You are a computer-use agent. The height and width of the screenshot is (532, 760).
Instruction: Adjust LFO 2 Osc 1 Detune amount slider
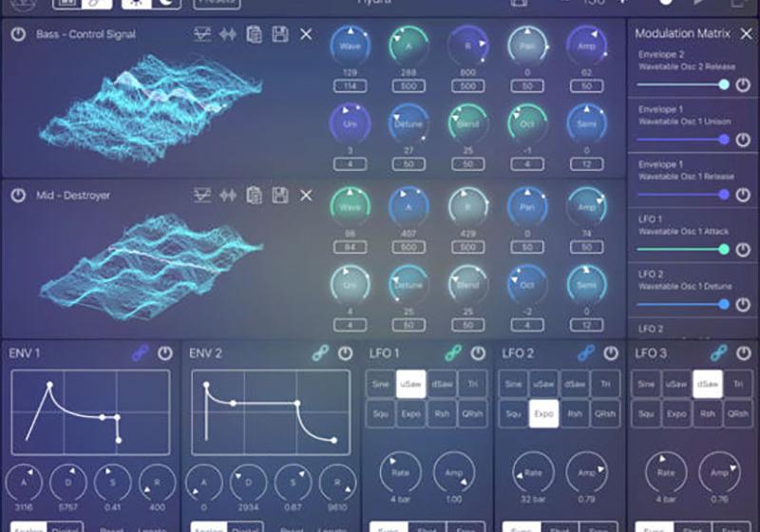point(682,304)
